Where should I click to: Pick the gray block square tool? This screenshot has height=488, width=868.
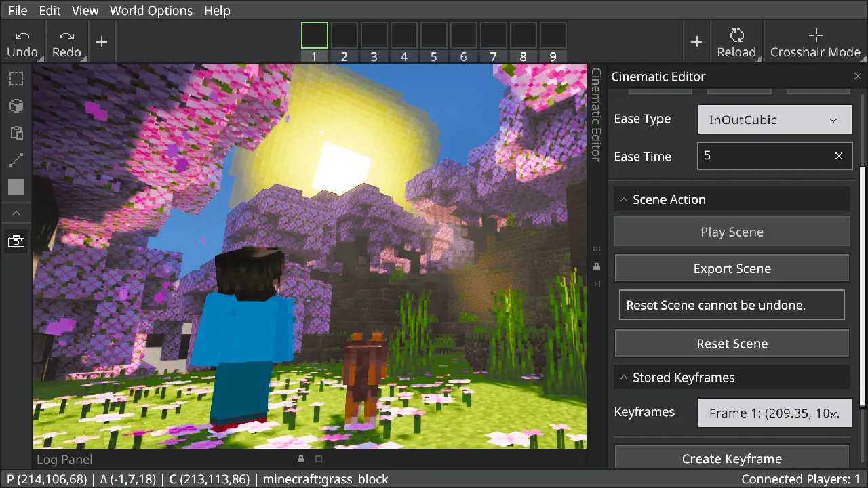click(x=16, y=187)
